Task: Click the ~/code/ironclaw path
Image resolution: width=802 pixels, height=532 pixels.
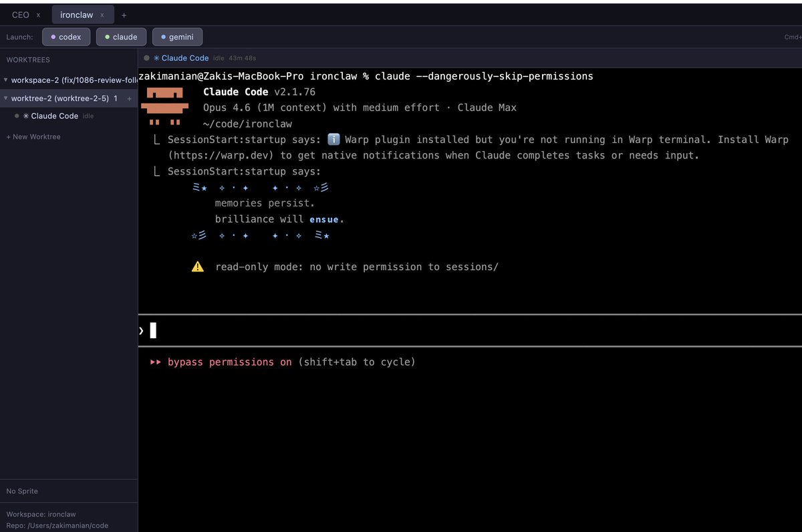Action: 247,124
